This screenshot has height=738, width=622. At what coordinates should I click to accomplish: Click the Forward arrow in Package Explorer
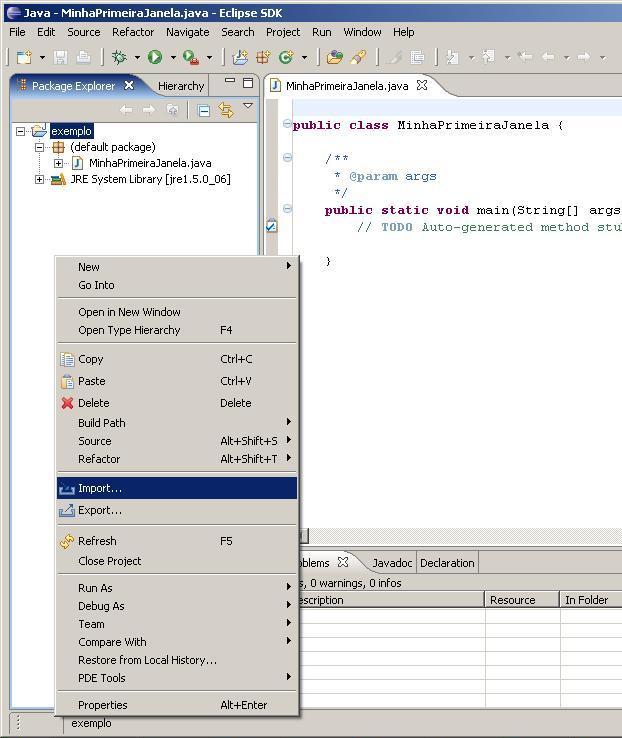coord(149,110)
